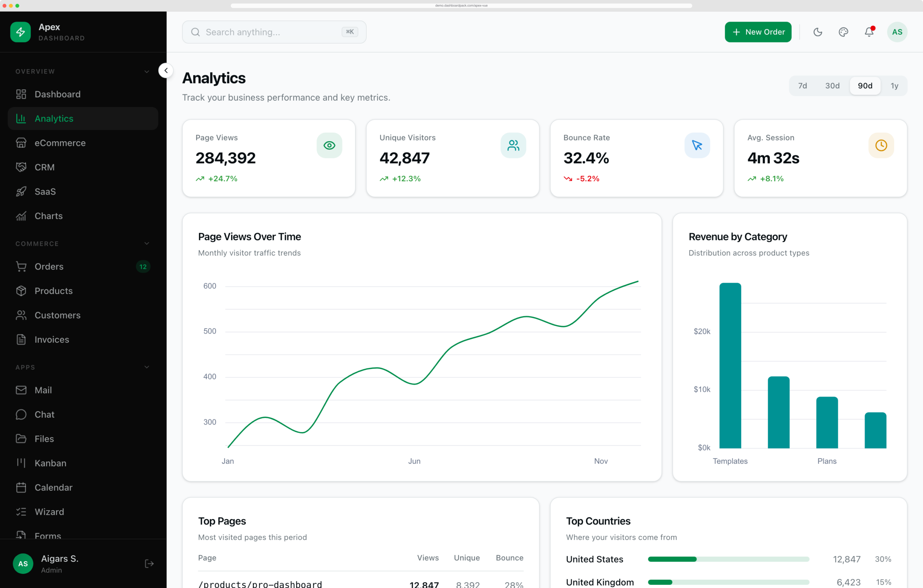Click the browser address bar
The width and height of the screenshot is (923, 588).
click(x=461, y=5)
